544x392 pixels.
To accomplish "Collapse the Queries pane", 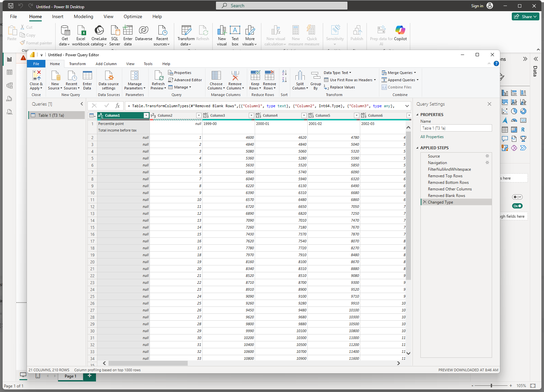I will [x=82, y=104].
